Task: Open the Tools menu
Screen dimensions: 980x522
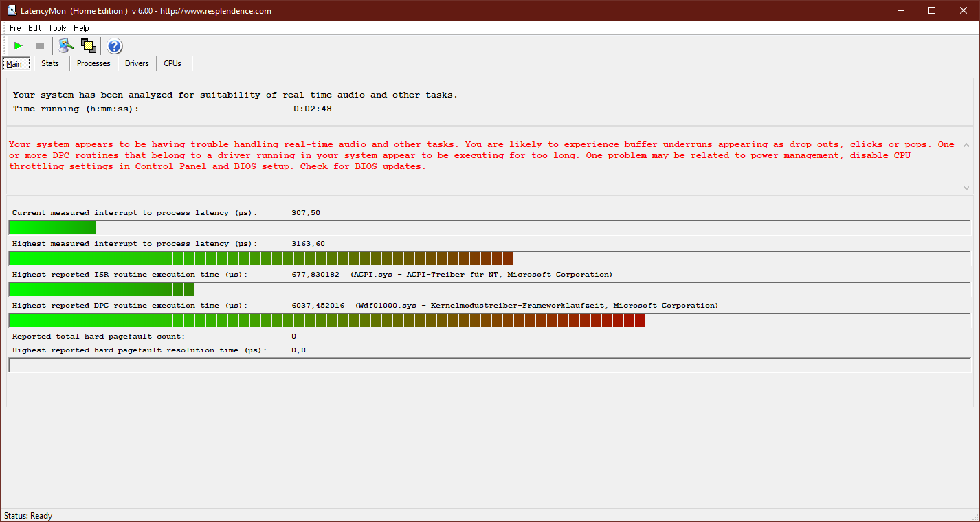Action: tap(57, 28)
